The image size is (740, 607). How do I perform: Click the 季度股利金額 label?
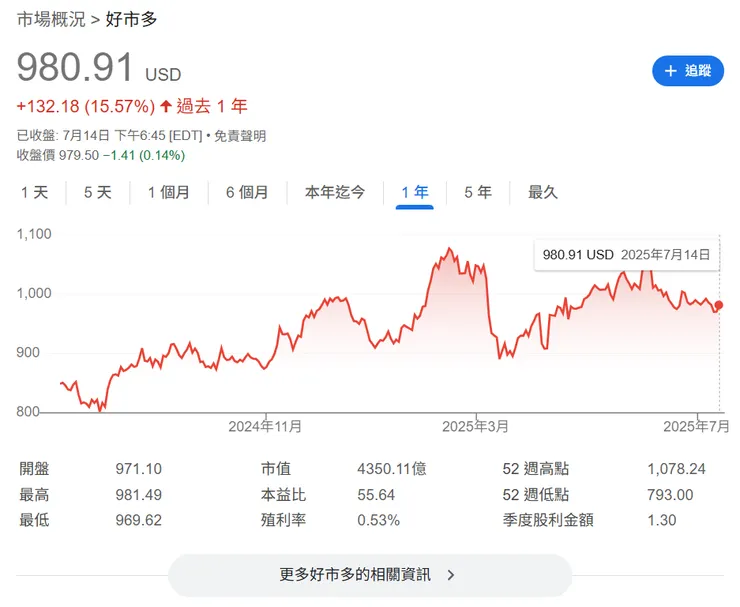(x=548, y=520)
